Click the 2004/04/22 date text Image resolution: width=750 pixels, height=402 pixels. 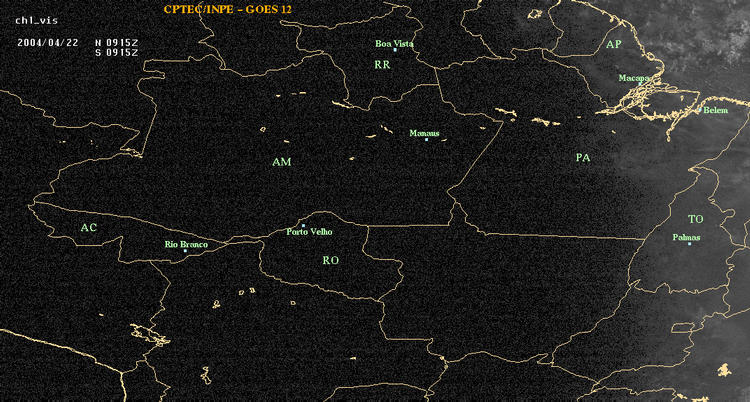pyautogui.click(x=48, y=42)
